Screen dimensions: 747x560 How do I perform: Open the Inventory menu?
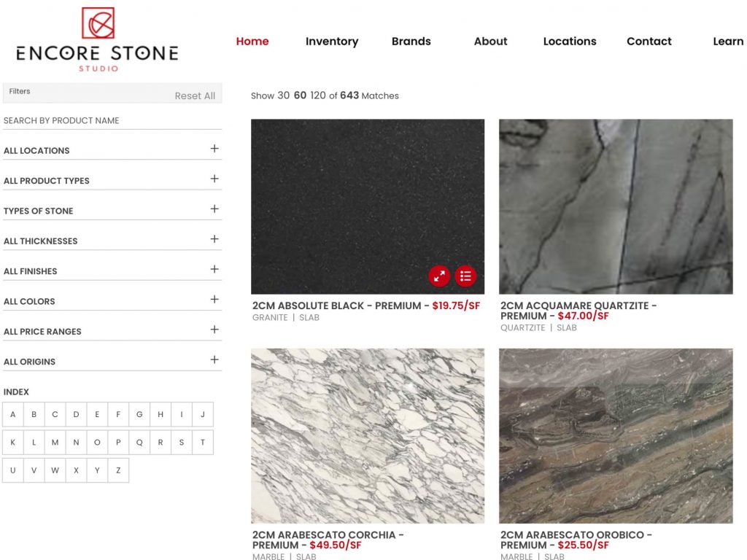tap(332, 42)
